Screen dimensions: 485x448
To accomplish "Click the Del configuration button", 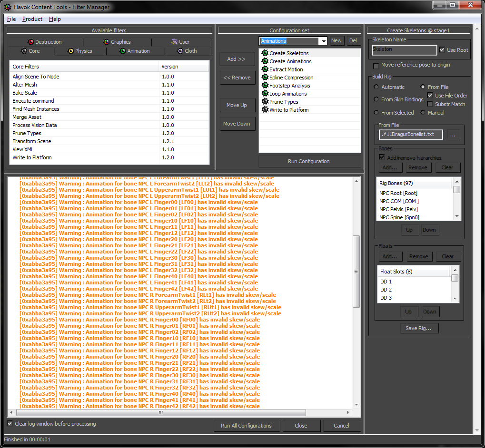I will [353, 41].
